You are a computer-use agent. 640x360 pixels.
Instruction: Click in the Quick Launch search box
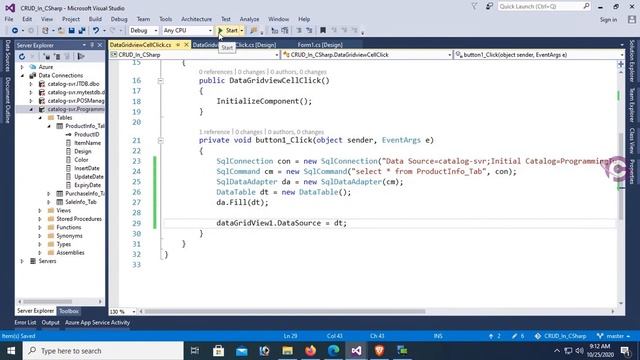[x=541, y=7]
